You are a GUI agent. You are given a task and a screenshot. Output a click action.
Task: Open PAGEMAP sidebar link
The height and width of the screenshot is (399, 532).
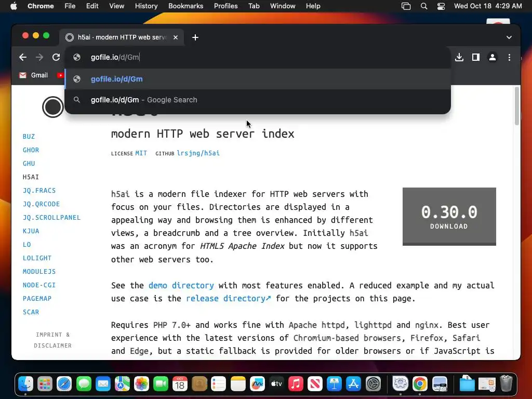pos(37,299)
